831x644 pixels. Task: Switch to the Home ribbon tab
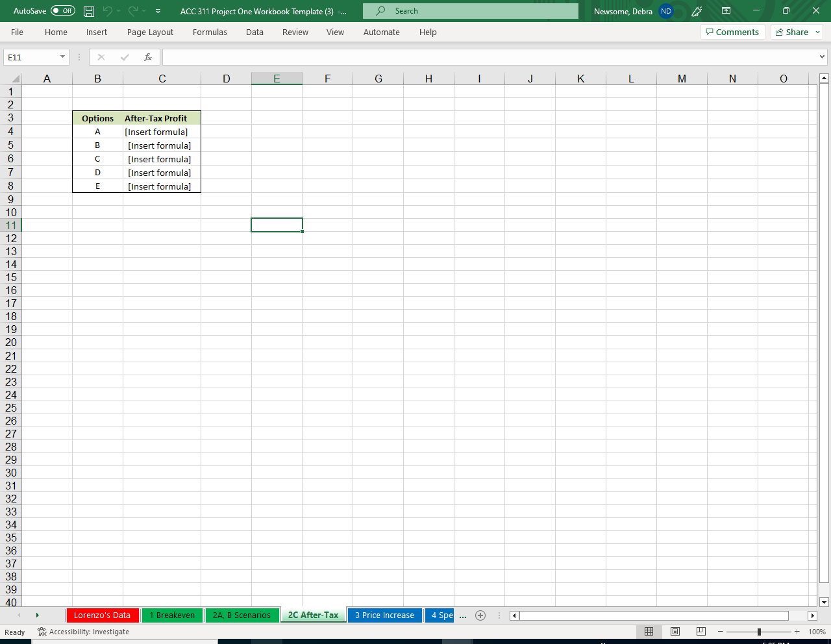pos(56,32)
